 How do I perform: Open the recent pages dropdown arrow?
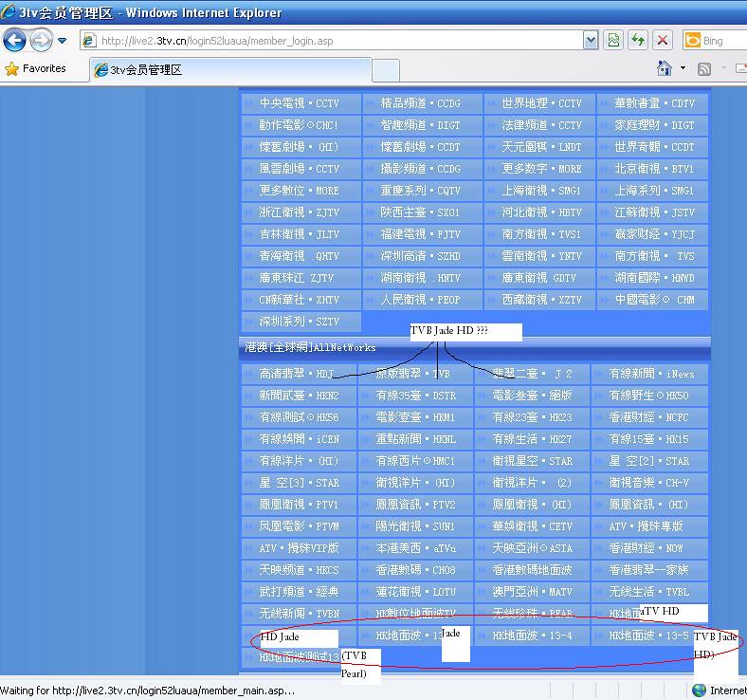(x=62, y=41)
